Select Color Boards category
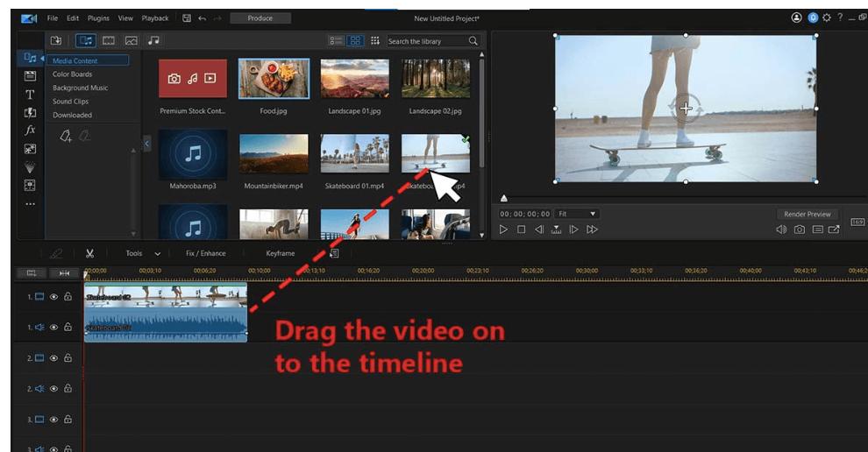Viewport: 868px width, 452px height. (72, 74)
